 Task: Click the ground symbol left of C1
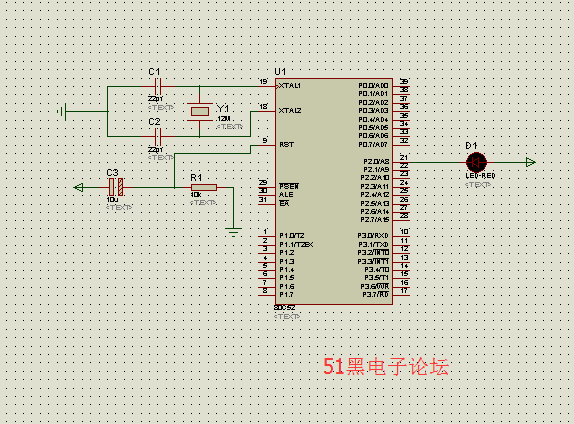point(62,111)
